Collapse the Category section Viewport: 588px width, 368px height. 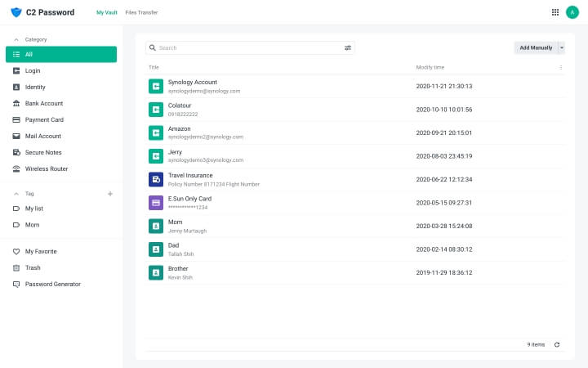[16, 39]
